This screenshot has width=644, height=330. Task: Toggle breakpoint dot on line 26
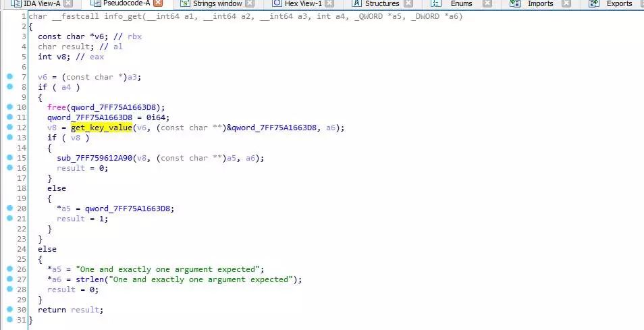click(10, 269)
